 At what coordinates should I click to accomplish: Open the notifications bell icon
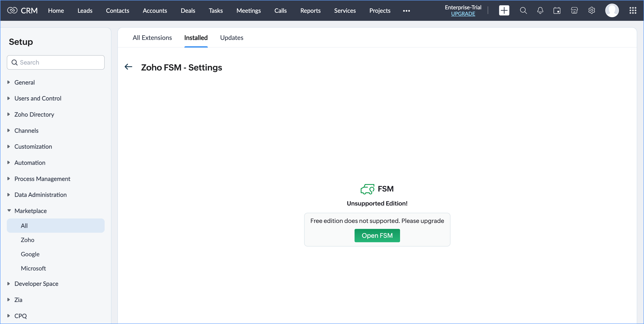[540, 10]
